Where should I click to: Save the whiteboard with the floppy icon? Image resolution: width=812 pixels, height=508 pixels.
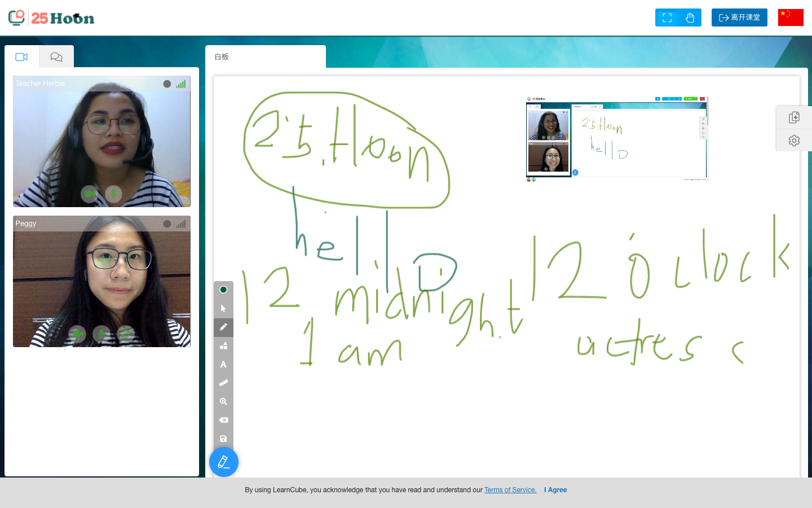pyautogui.click(x=223, y=439)
